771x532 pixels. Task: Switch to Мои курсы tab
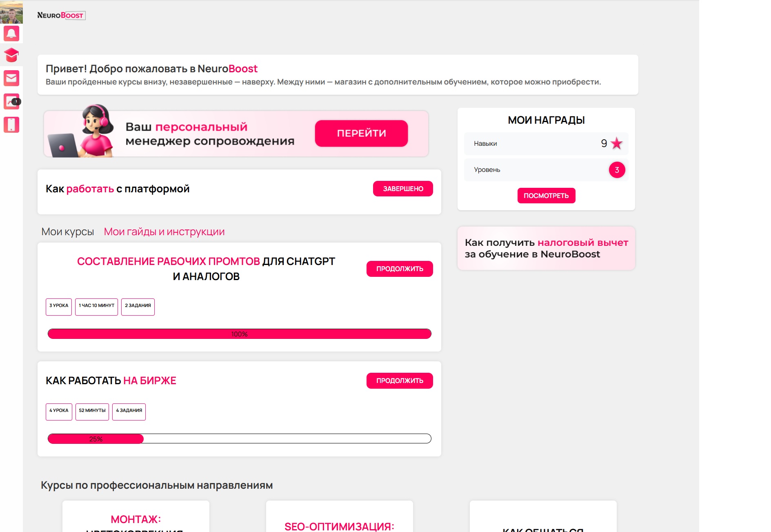click(68, 232)
